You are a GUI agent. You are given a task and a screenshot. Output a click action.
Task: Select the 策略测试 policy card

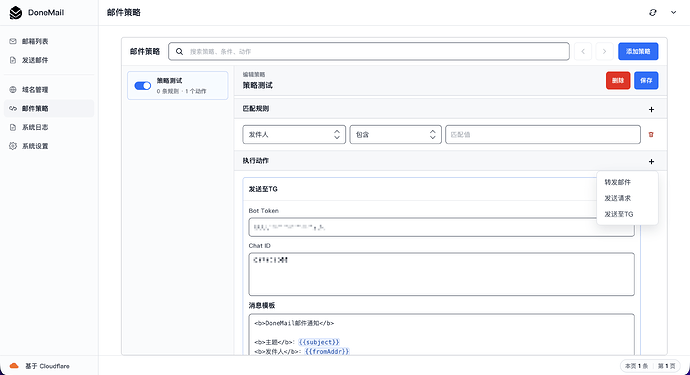[x=178, y=85]
